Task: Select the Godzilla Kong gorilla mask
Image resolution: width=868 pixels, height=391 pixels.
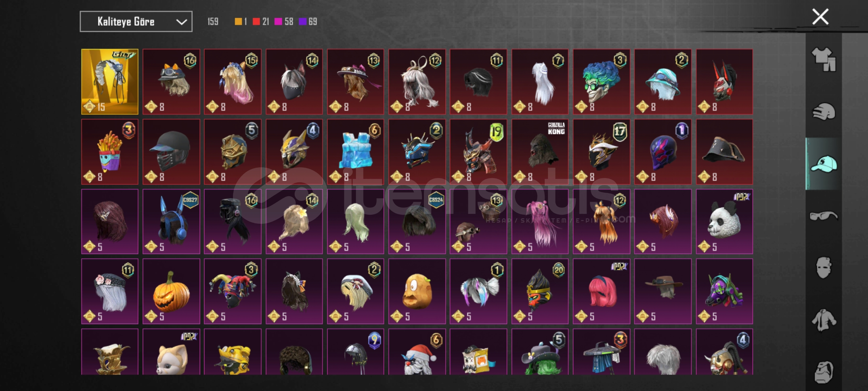Action: (540, 152)
